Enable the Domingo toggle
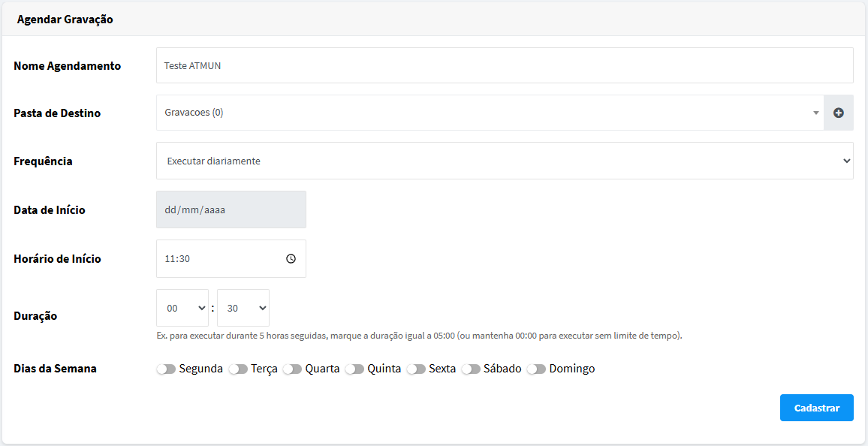 click(536, 369)
